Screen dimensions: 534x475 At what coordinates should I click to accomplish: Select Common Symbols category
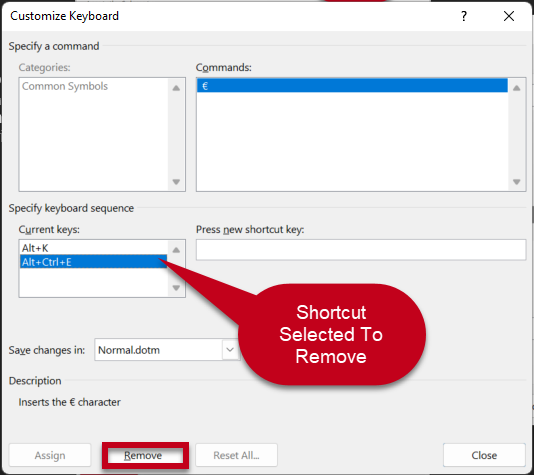pos(65,86)
